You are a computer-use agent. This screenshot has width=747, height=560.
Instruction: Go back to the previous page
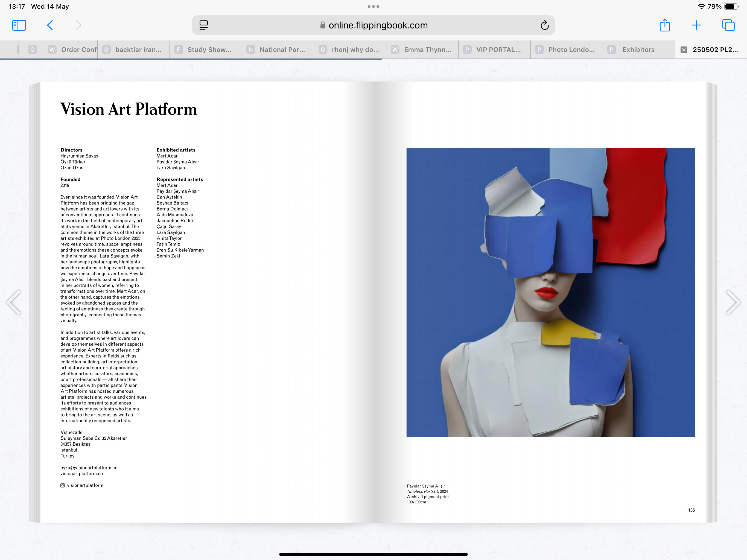coord(50,25)
